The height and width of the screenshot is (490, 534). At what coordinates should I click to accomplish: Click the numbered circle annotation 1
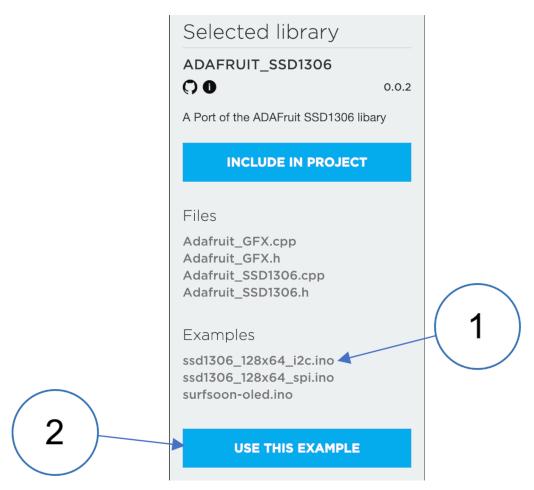click(x=477, y=327)
